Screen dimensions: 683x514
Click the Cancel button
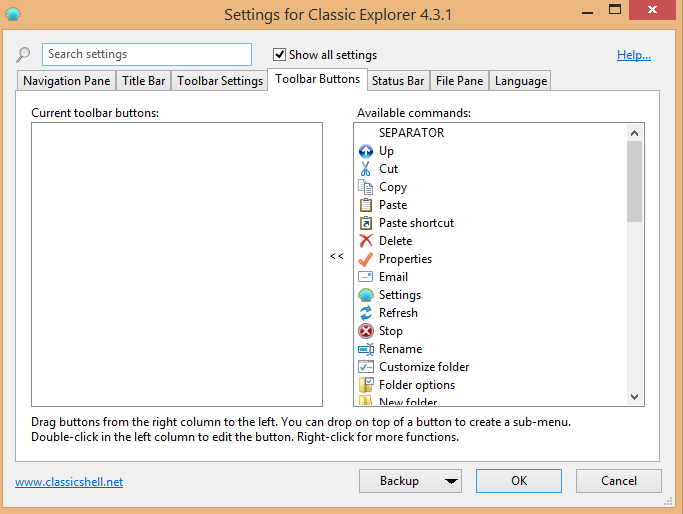pos(619,481)
